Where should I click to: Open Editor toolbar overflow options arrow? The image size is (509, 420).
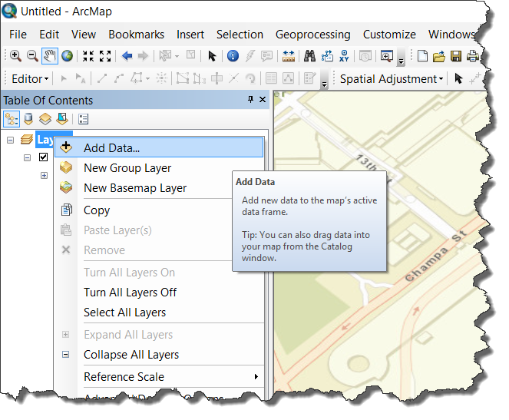tap(324, 80)
